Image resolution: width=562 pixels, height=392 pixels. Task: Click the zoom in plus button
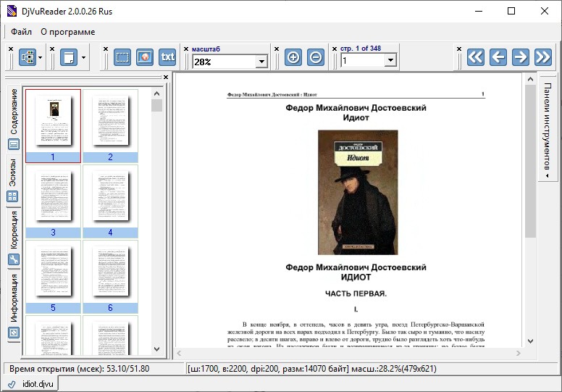point(293,57)
